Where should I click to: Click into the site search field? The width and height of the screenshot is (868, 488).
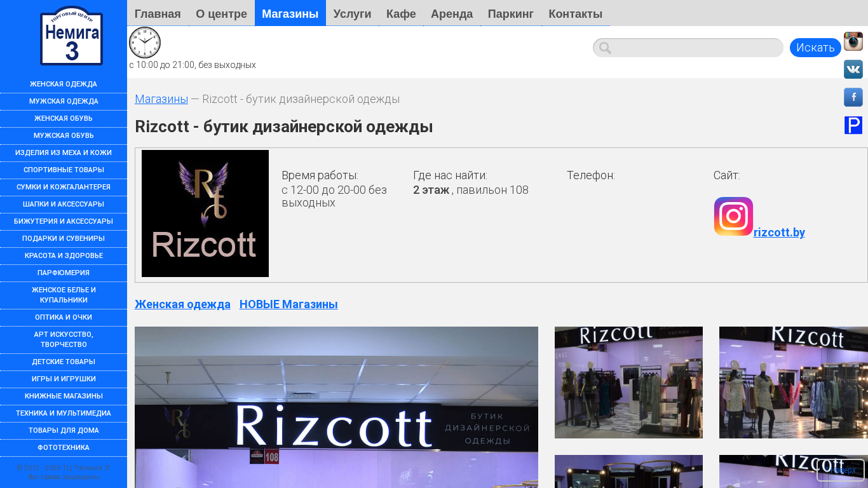688,48
